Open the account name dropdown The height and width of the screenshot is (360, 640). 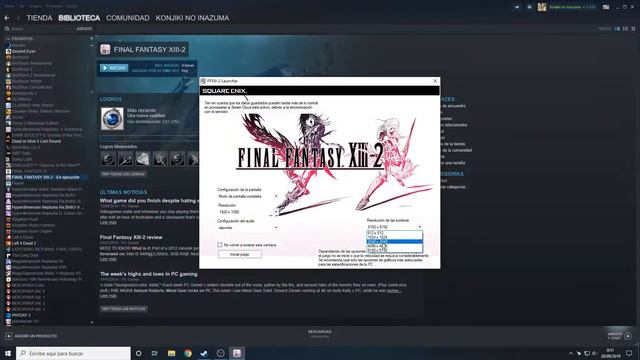(x=572, y=7)
